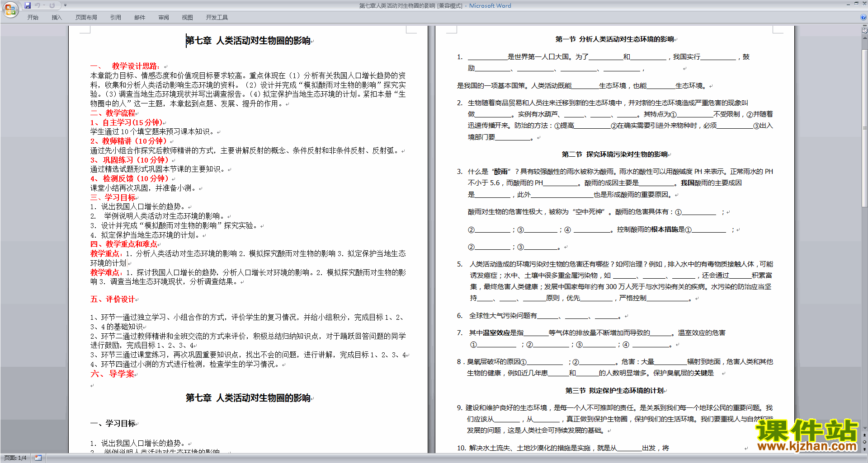
Task: Open the 开始 ribbon tab
Action: pyautogui.click(x=33, y=17)
